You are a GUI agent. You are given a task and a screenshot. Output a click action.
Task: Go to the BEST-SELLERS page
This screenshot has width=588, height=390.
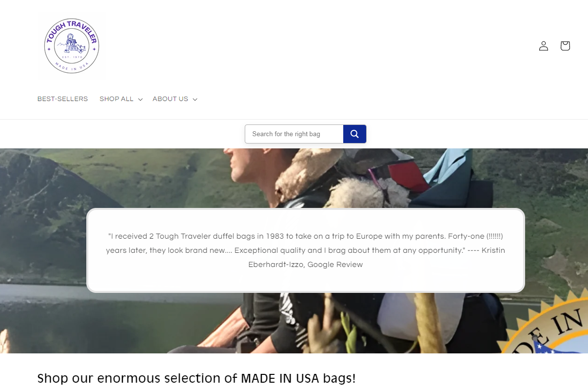point(62,99)
